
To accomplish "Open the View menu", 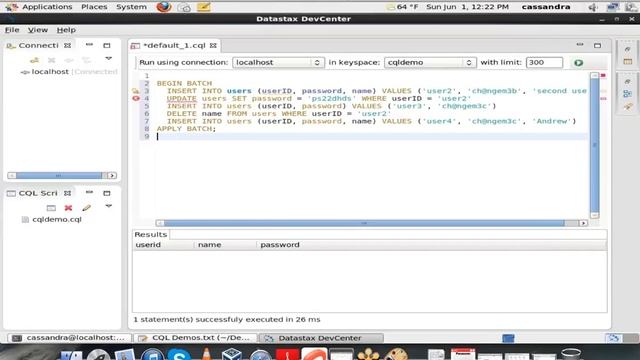I will [38, 30].
